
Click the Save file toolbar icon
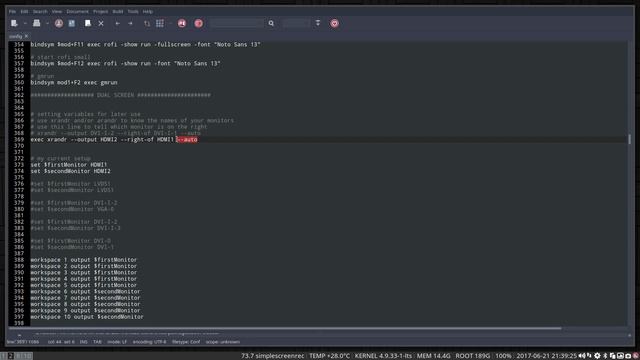click(59, 23)
